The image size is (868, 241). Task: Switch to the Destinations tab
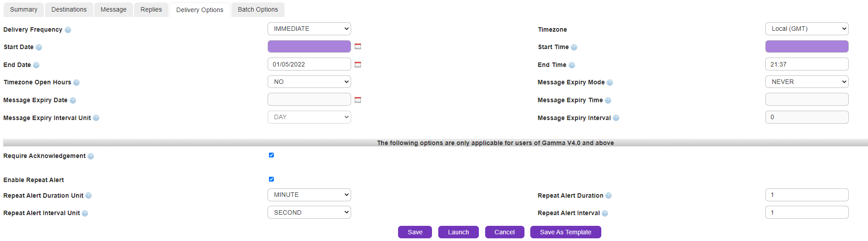(x=69, y=9)
